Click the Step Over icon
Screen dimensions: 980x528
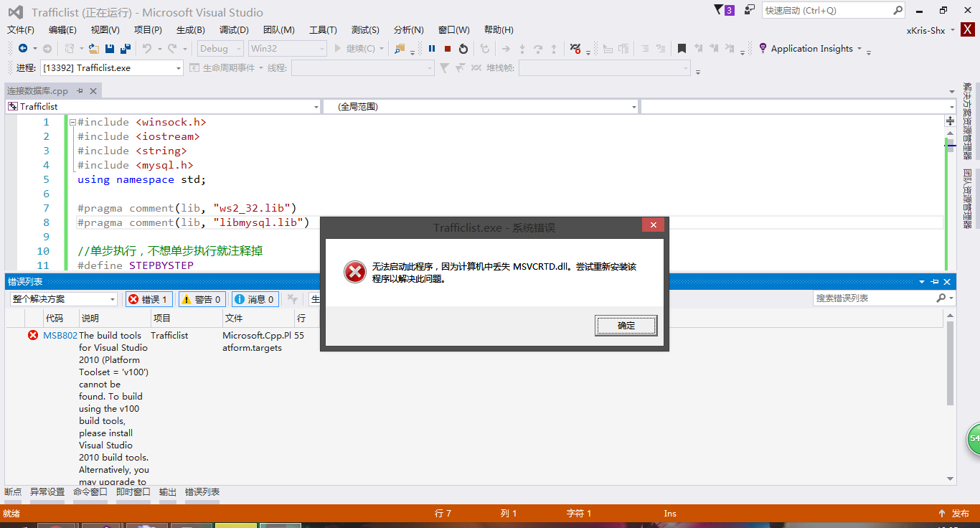(537, 49)
